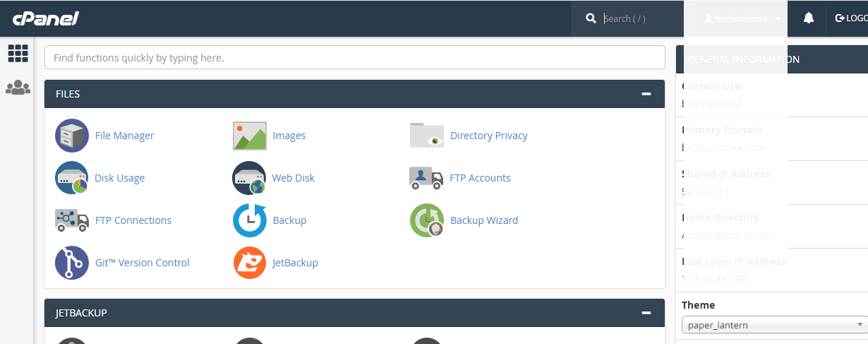
Task: Focus the Find functions quickly search field
Action: point(354,57)
